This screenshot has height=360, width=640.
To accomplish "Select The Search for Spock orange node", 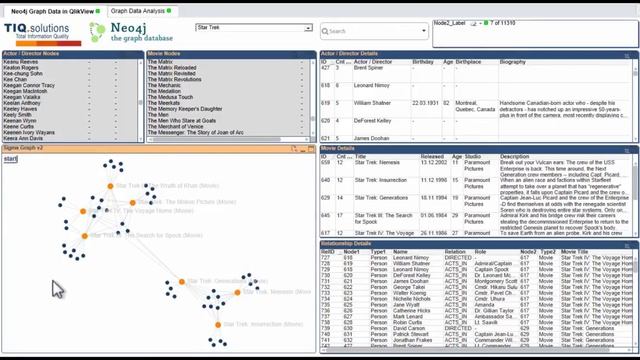I will coord(84,236).
